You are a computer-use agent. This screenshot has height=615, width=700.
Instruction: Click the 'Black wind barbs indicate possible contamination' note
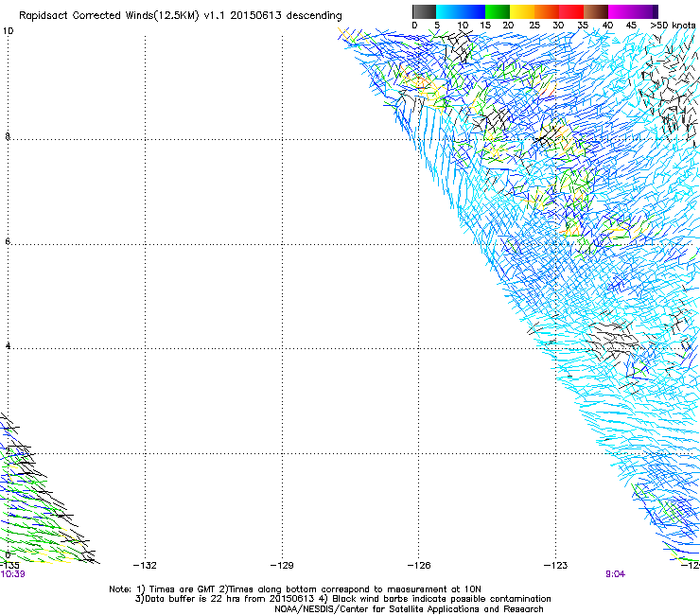[x=442, y=599]
